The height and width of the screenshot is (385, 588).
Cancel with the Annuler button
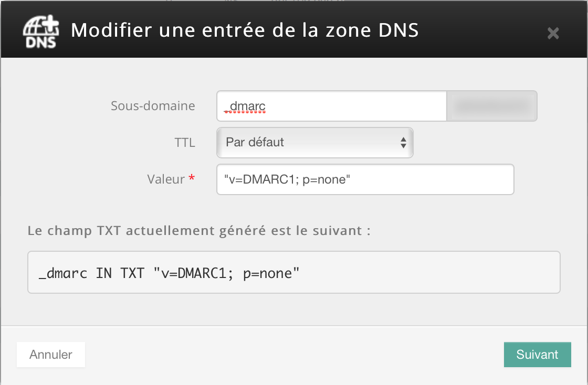pos(51,355)
